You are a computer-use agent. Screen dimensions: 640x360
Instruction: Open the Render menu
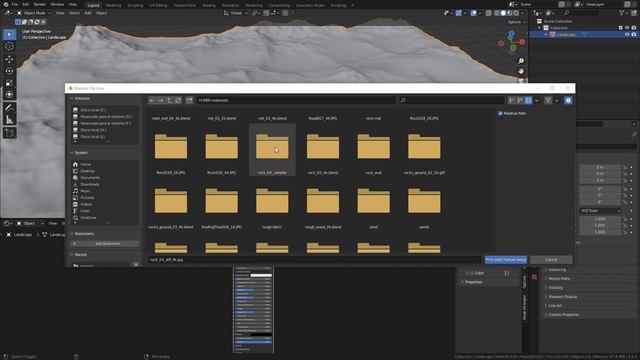[40, 4]
